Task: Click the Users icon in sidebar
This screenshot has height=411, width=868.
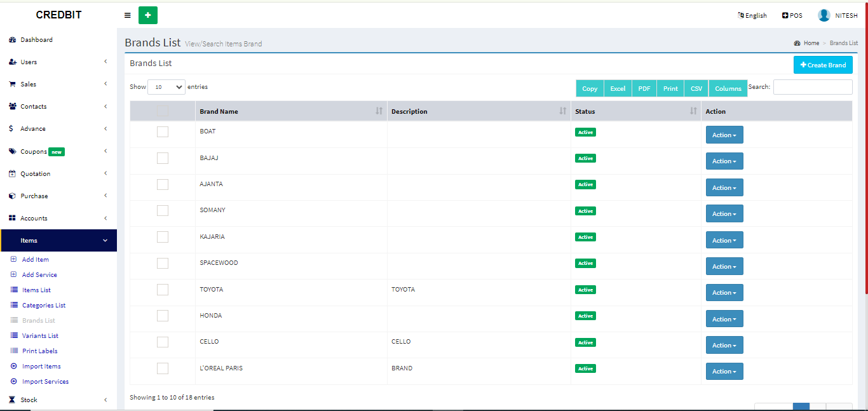Action: pyautogui.click(x=12, y=62)
